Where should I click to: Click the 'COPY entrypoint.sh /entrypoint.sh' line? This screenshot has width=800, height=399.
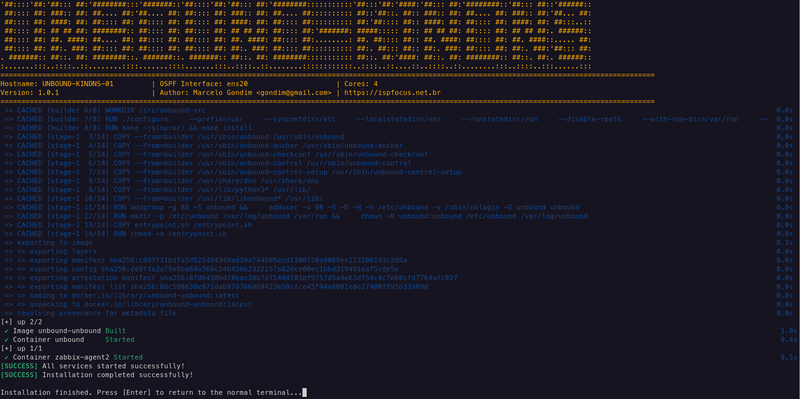click(x=128, y=225)
